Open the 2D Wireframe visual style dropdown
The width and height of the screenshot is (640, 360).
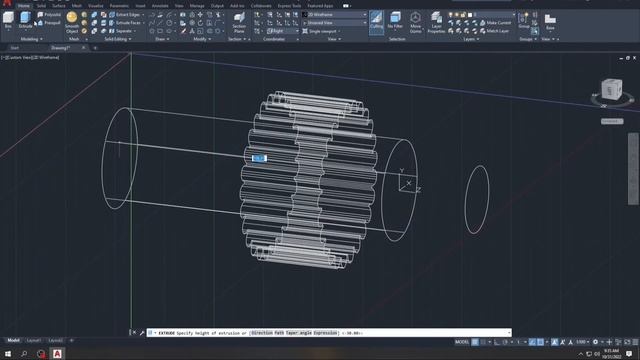pyautogui.click(x=335, y=15)
